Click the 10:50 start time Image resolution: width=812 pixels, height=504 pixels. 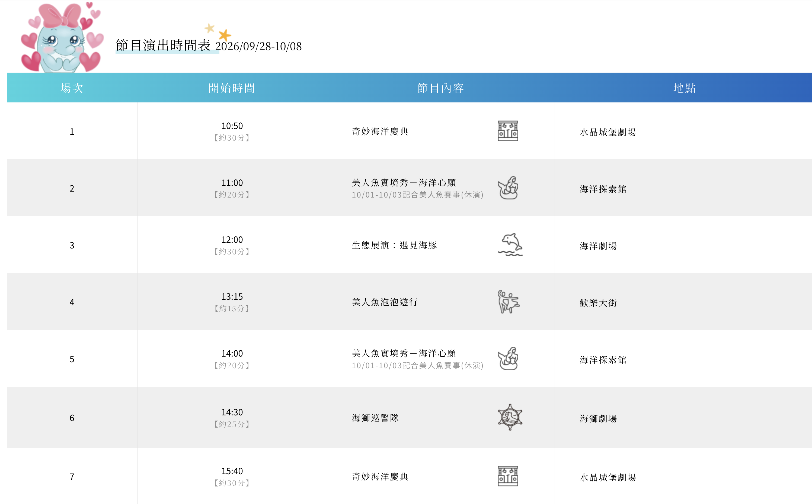click(x=232, y=126)
